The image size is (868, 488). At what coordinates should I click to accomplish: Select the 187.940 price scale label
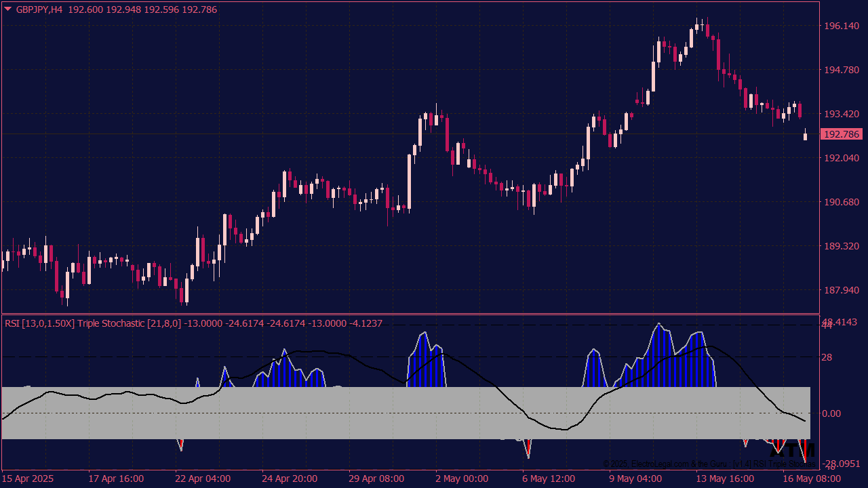coord(840,290)
